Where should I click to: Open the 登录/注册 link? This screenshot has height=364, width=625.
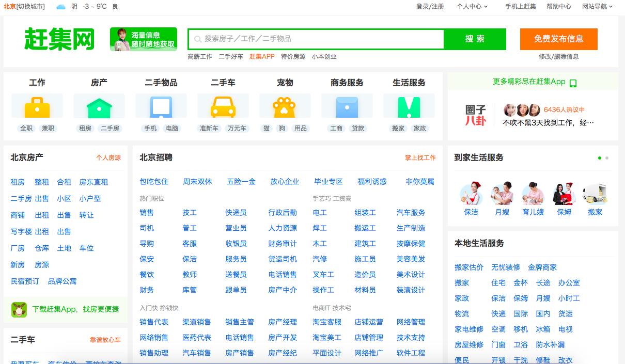pyautogui.click(x=430, y=7)
